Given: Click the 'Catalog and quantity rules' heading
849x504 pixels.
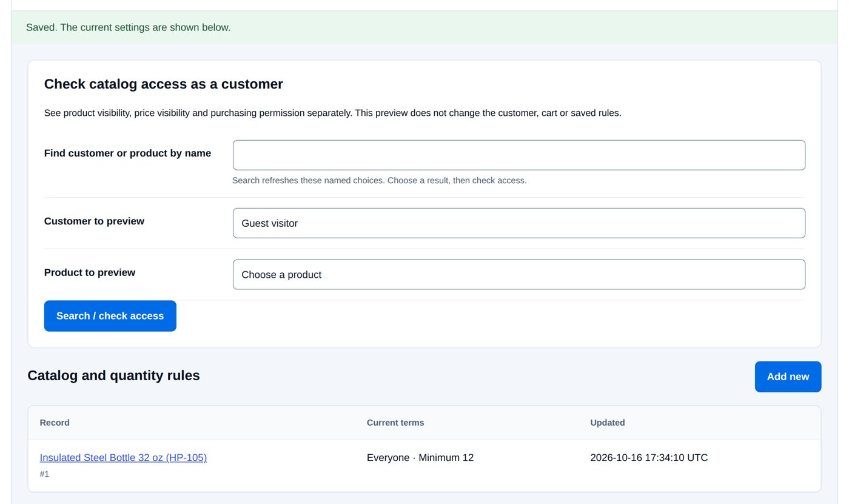Looking at the screenshot, I should click(113, 375).
